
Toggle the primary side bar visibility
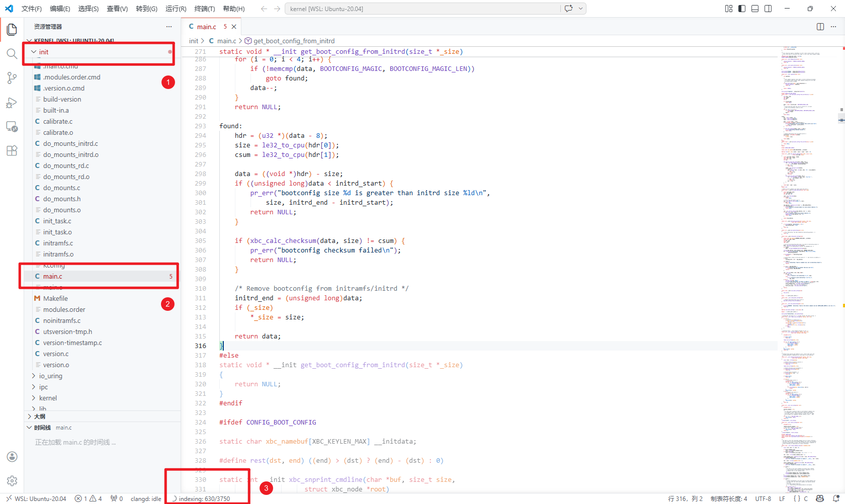click(742, 9)
